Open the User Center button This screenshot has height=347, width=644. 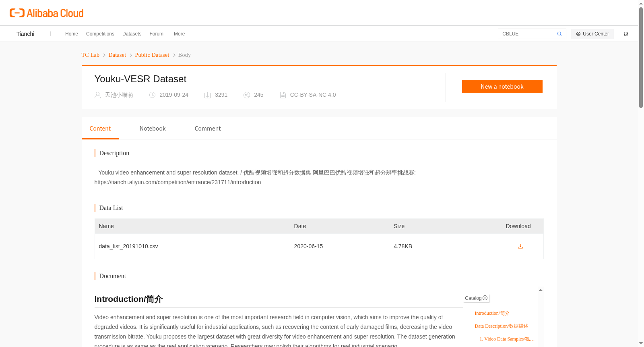coord(592,34)
